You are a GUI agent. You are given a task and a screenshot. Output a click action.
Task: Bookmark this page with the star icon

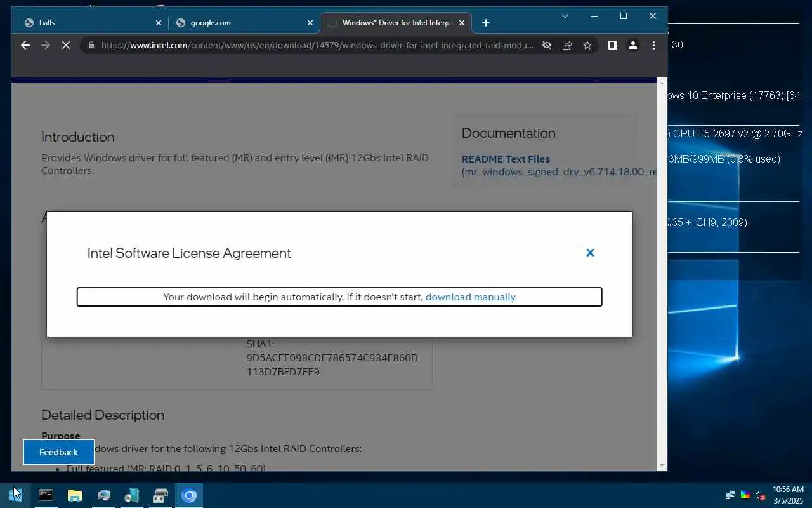[587, 45]
